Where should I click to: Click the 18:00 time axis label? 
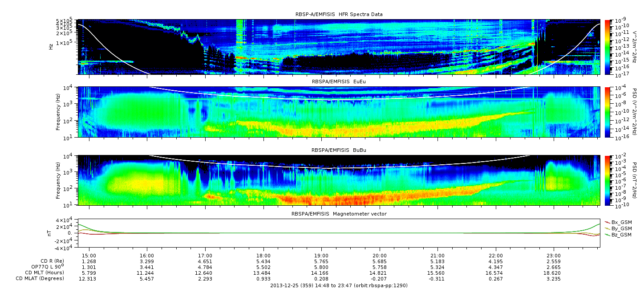pos(263,256)
